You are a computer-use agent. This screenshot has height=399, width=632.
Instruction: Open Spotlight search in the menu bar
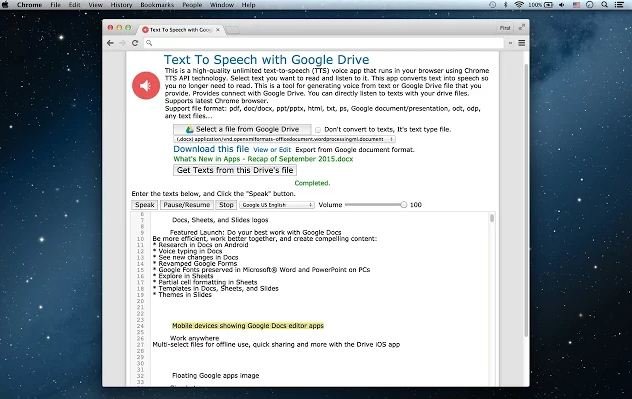click(x=604, y=5)
